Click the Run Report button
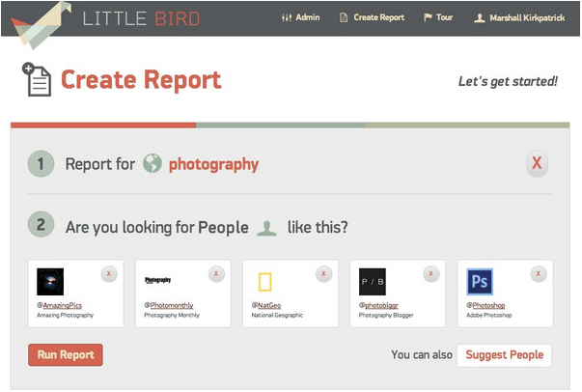Screen dimensions: 582x392 point(66,355)
